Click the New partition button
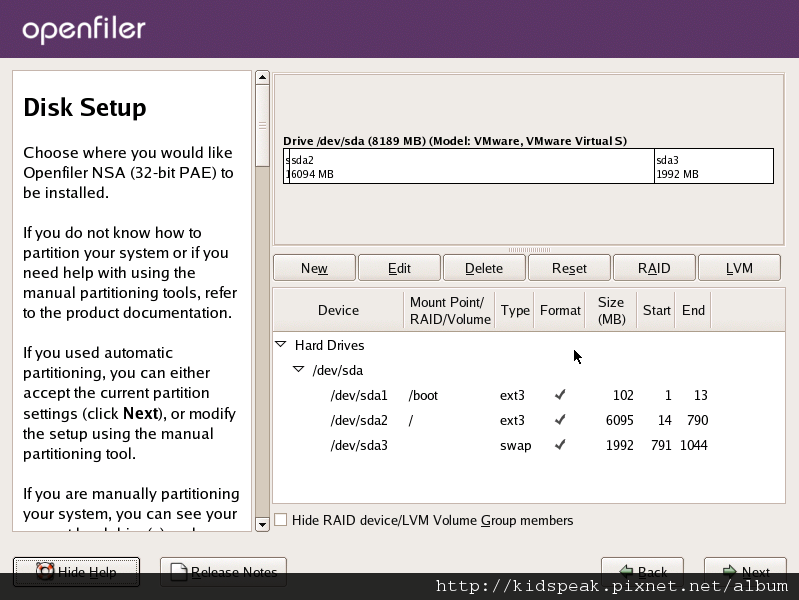799x600 pixels. point(314,268)
